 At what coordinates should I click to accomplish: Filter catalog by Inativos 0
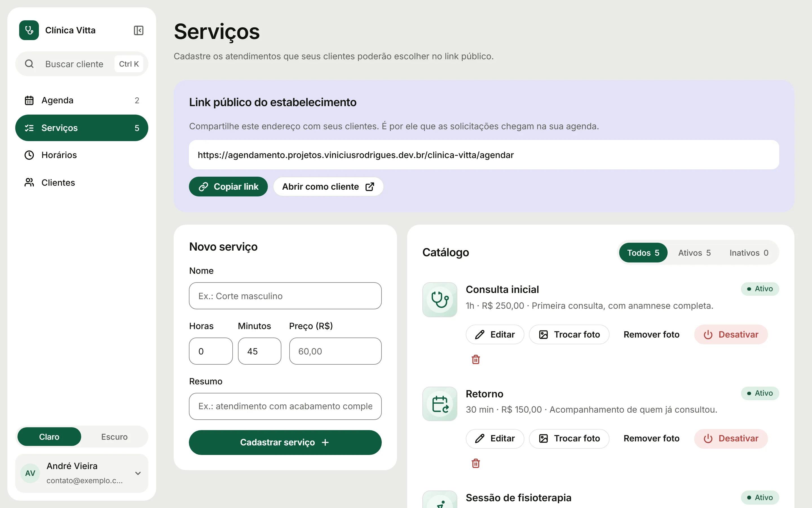coord(749,253)
